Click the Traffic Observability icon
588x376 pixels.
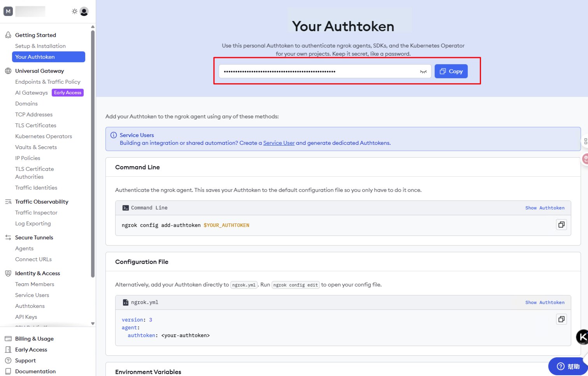pos(8,202)
